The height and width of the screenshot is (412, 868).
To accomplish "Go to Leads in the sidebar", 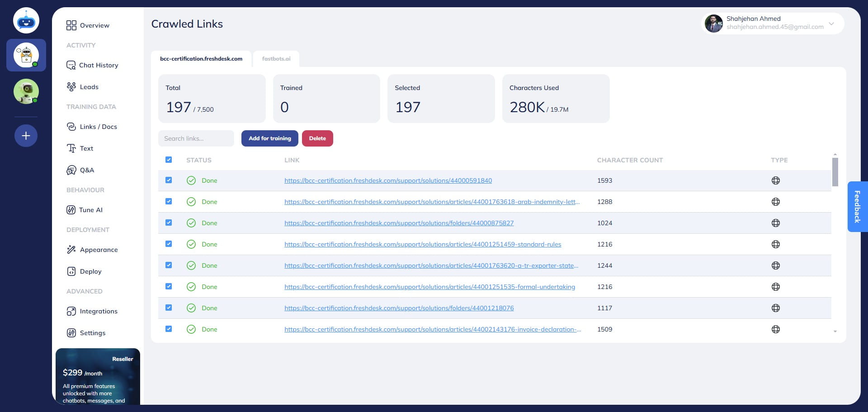I will [83, 87].
